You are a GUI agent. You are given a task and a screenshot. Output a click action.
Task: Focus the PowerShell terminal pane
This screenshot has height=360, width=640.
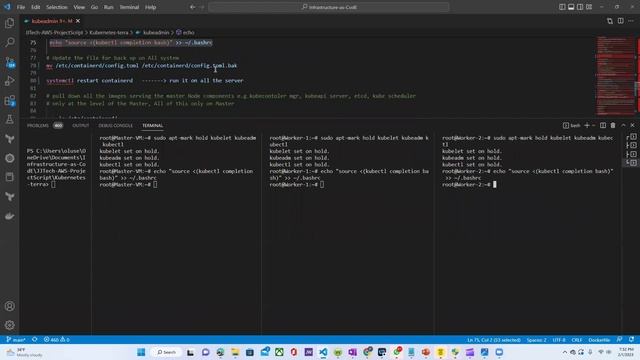[x=56, y=233]
